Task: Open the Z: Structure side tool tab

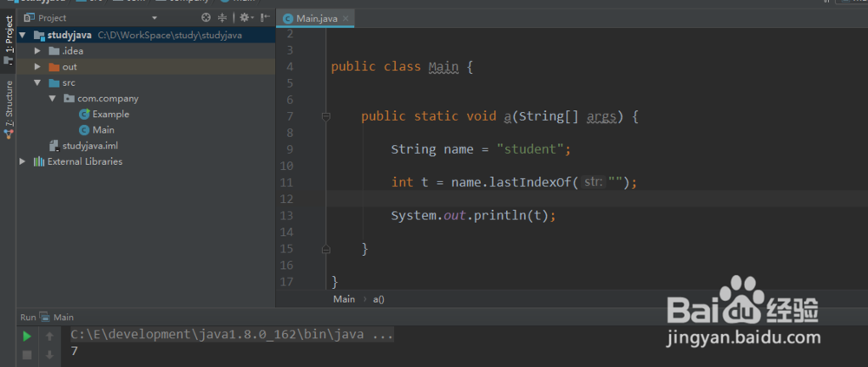Action: click(x=9, y=111)
